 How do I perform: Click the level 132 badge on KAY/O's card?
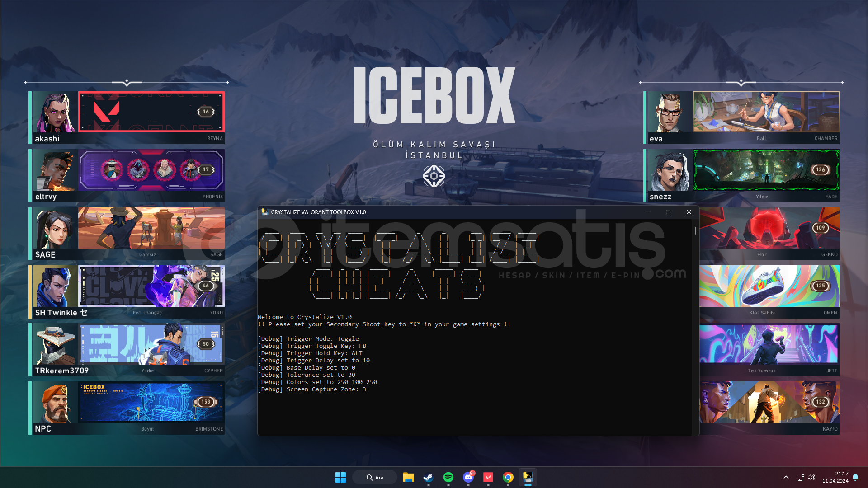coord(821,402)
